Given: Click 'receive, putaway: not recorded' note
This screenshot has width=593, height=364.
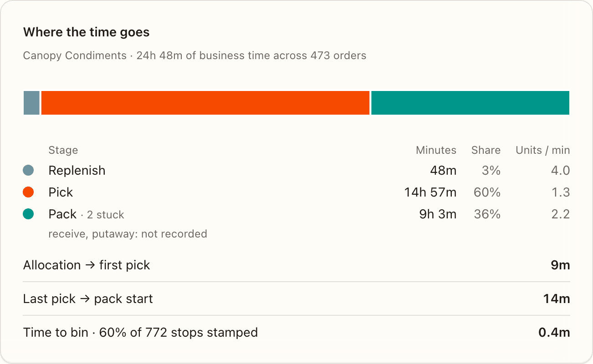Looking at the screenshot, I should 128,234.
